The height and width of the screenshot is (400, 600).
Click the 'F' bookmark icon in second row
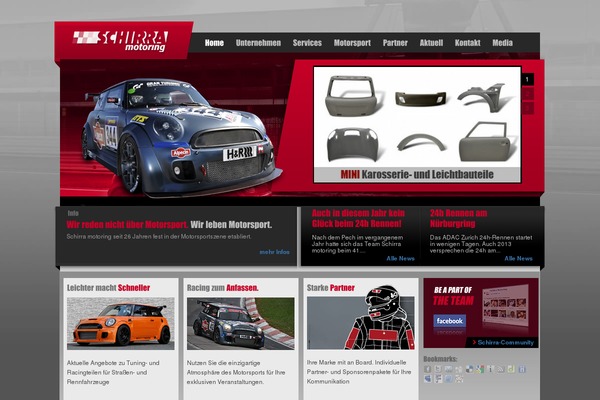(438, 379)
